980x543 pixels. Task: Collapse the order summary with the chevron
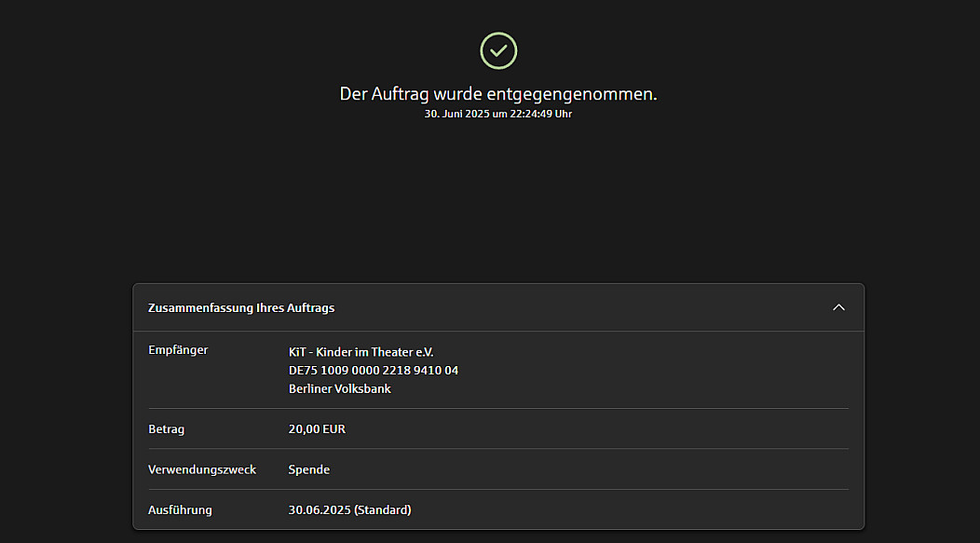pos(838,307)
